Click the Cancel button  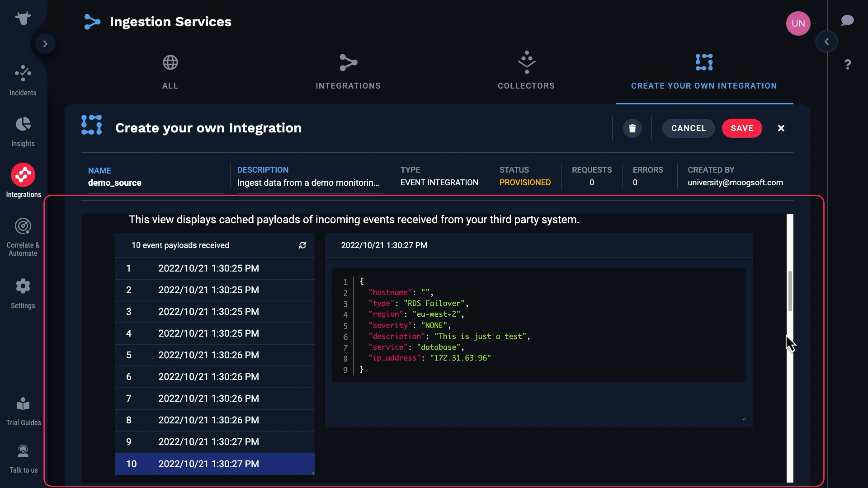[688, 128]
